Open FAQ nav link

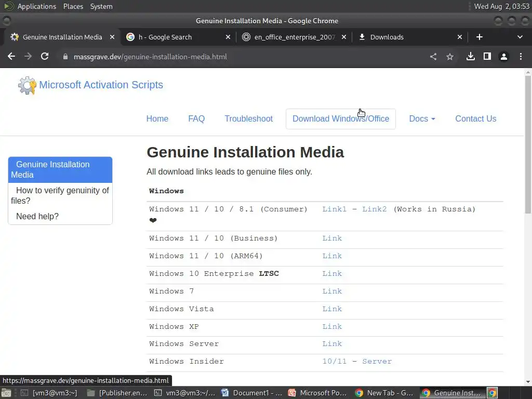[196, 119]
